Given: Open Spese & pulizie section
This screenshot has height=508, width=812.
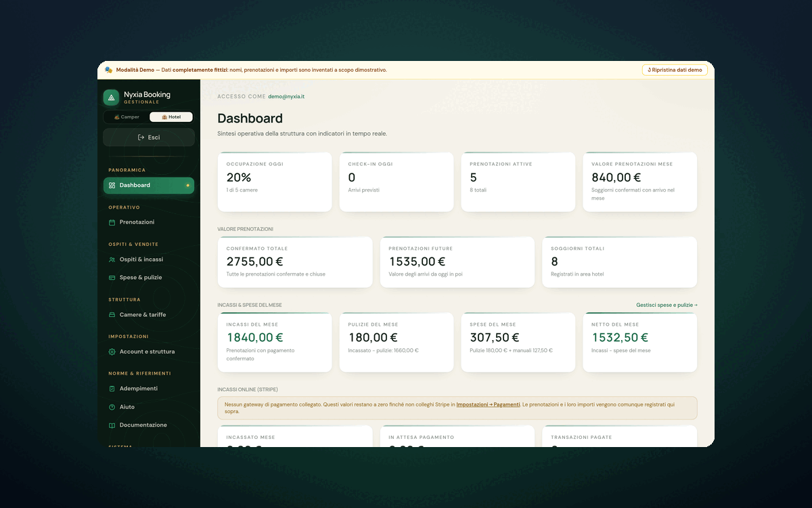Looking at the screenshot, I should coord(149,278).
